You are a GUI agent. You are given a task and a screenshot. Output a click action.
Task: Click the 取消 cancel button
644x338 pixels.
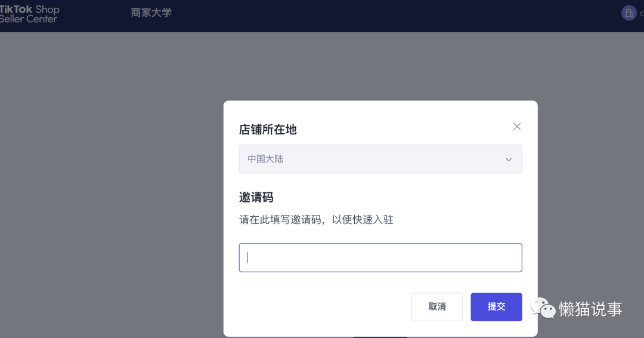pos(437,307)
